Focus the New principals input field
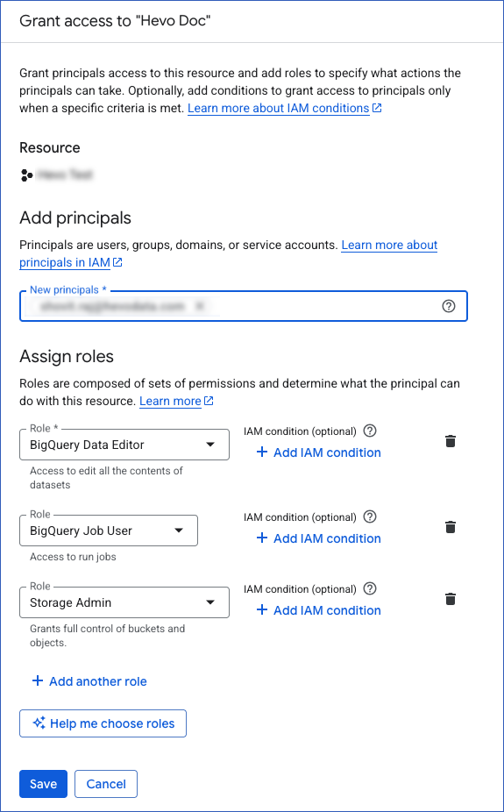This screenshot has height=812, width=504. pos(243,306)
